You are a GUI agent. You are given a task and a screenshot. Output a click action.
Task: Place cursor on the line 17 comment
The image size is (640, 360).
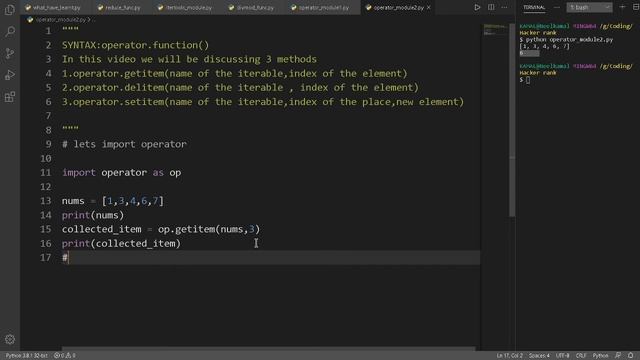(x=65, y=258)
